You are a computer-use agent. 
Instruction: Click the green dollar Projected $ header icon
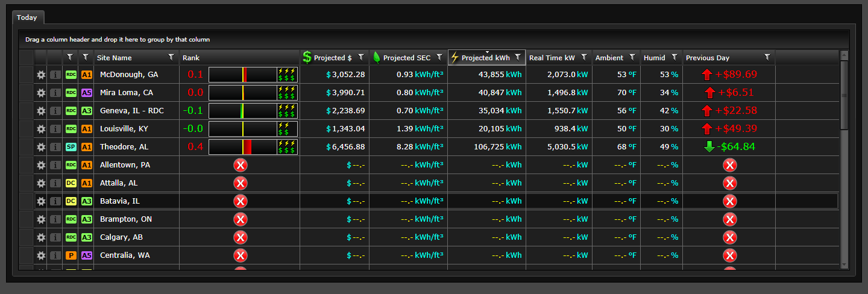point(307,57)
